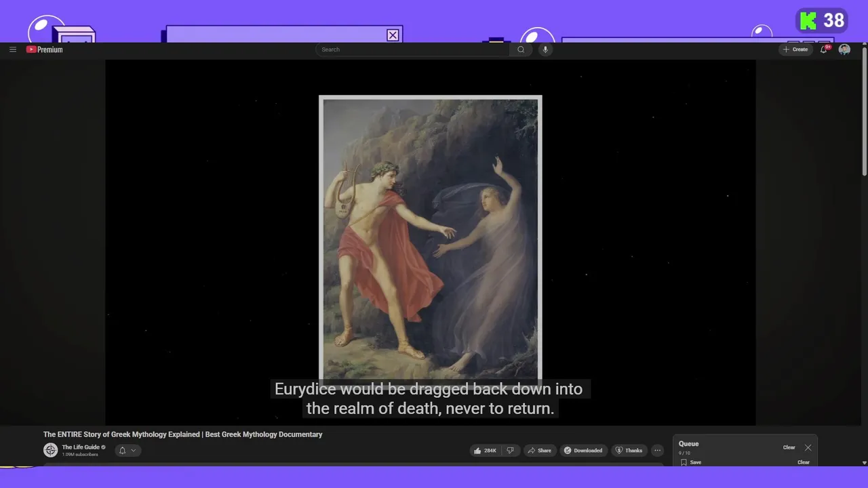Open the more actions three-dot menu

pos(657,450)
